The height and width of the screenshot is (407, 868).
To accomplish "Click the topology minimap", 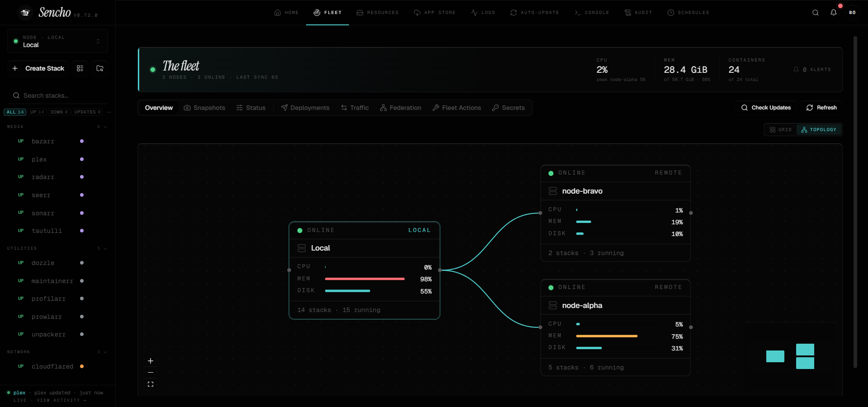I will [x=791, y=355].
